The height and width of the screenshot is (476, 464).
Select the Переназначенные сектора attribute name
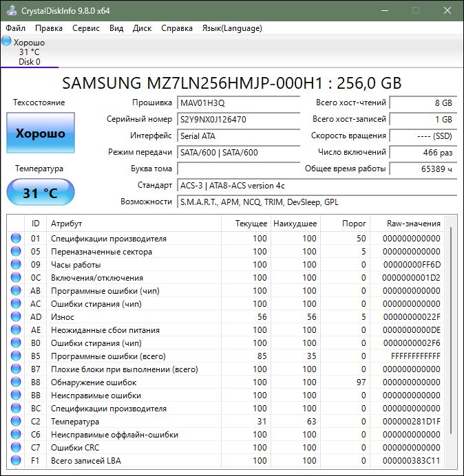(101, 252)
